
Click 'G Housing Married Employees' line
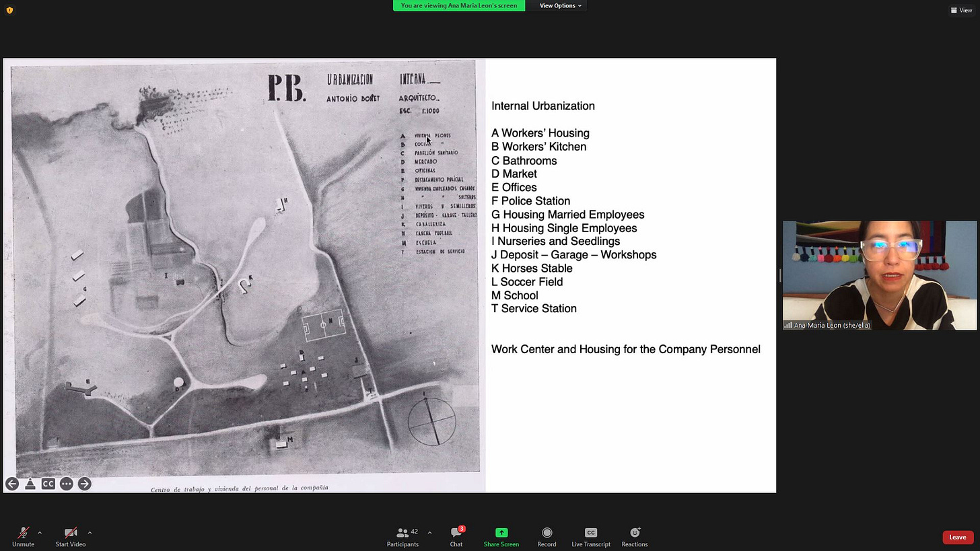[x=567, y=215]
